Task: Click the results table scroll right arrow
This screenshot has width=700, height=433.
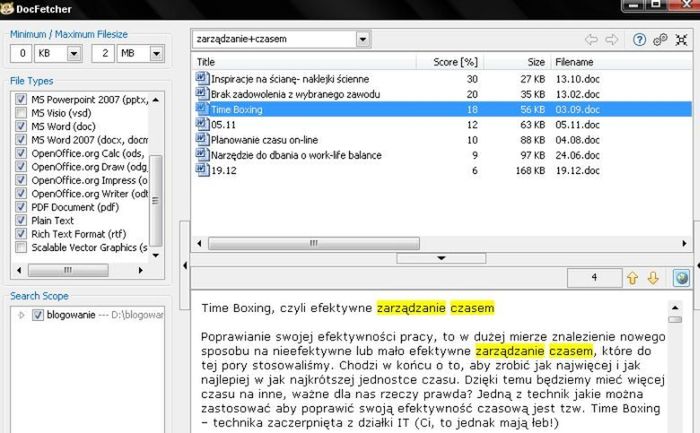Action: click(684, 243)
